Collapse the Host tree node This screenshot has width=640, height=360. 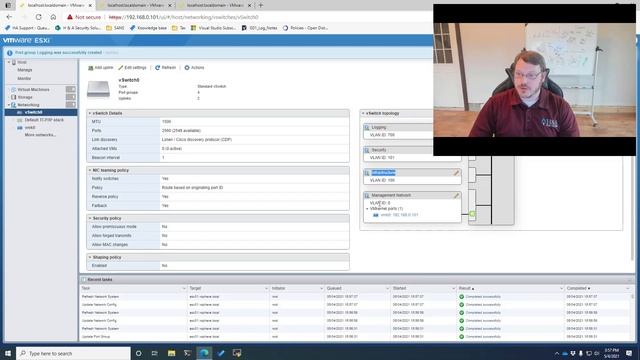tap(9, 62)
